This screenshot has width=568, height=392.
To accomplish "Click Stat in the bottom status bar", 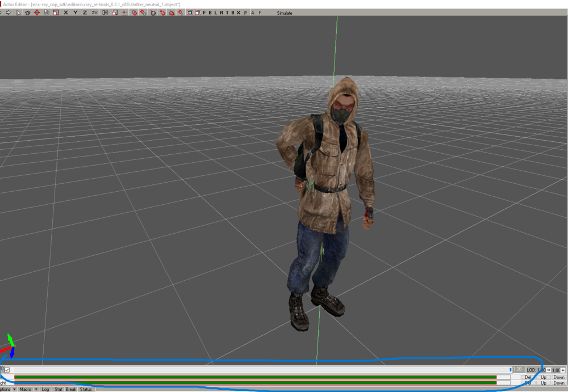I will (57, 389).
